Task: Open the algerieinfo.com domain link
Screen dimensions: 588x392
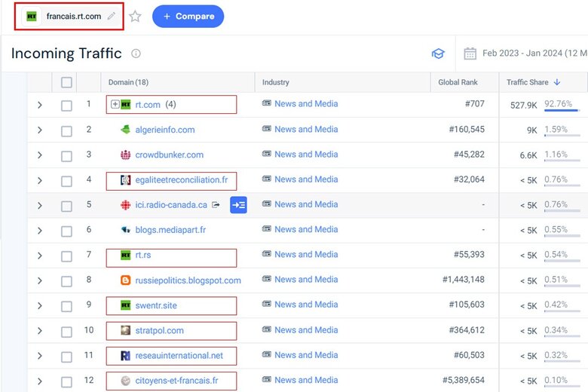Action: pyautogui.click(x=165, y=130)
